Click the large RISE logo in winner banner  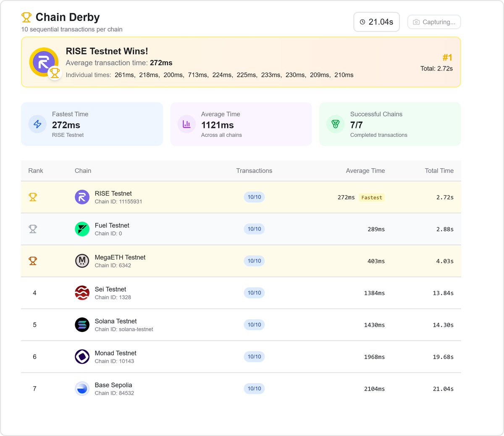click(x=44, y=62)
